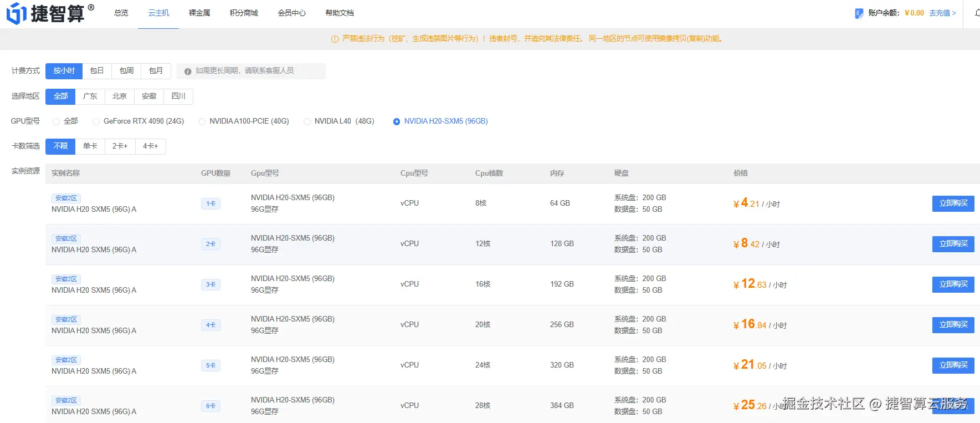Filter region by 四川
Screen dimensions: 980x423
tap(178, 96)
